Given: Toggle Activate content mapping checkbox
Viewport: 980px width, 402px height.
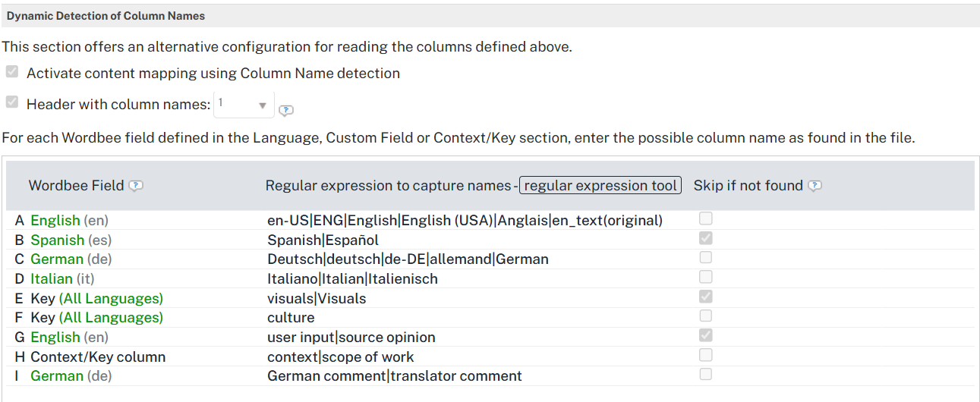Looking at the screenshot, I should point(12,72).
